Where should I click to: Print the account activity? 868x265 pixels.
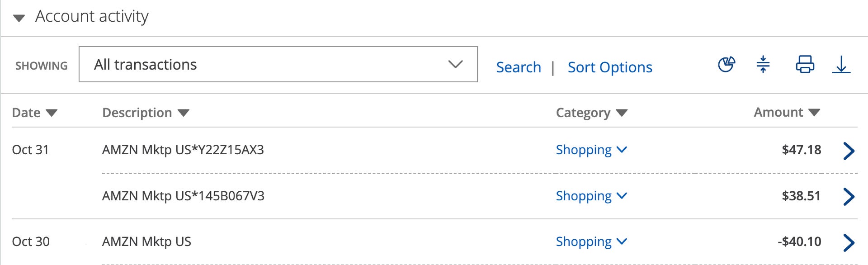pos(805,65)
